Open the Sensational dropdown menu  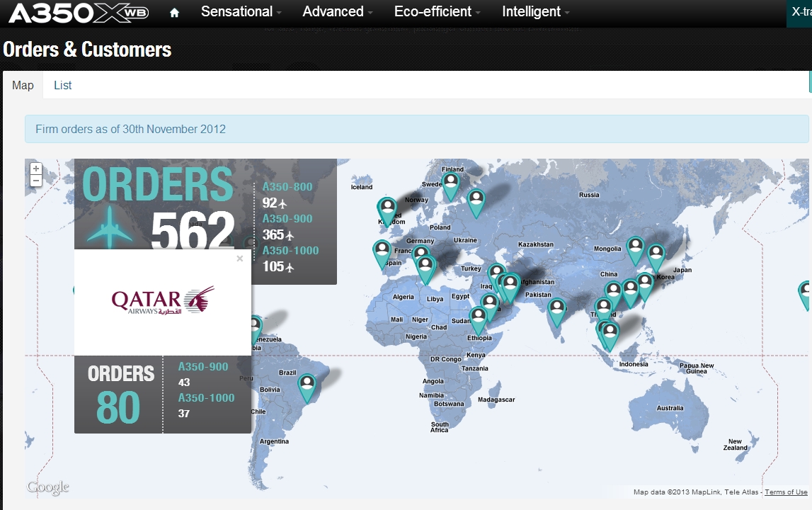click(241, 11)
